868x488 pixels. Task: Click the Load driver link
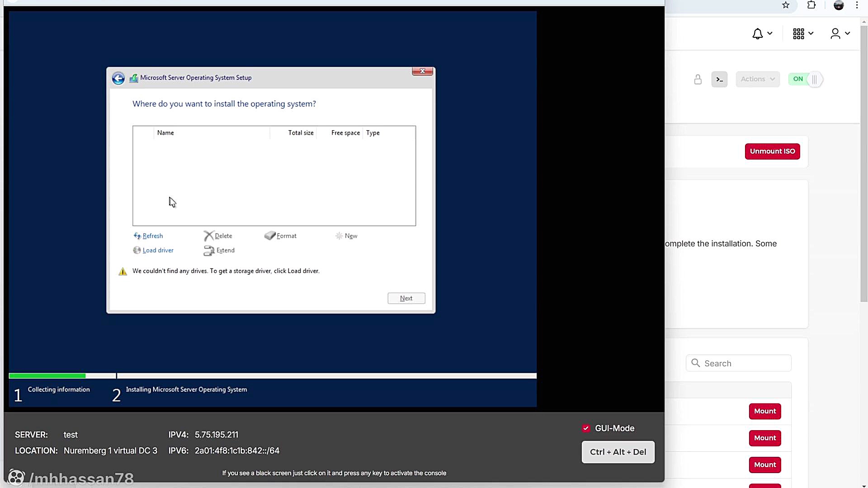(x=158, y=250)
